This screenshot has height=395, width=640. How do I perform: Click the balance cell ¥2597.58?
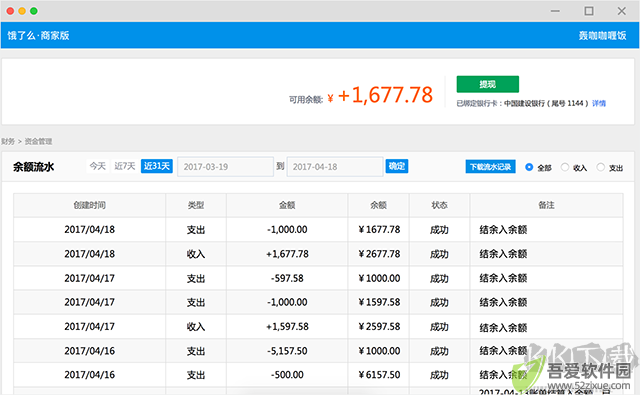tap(379, 326)
